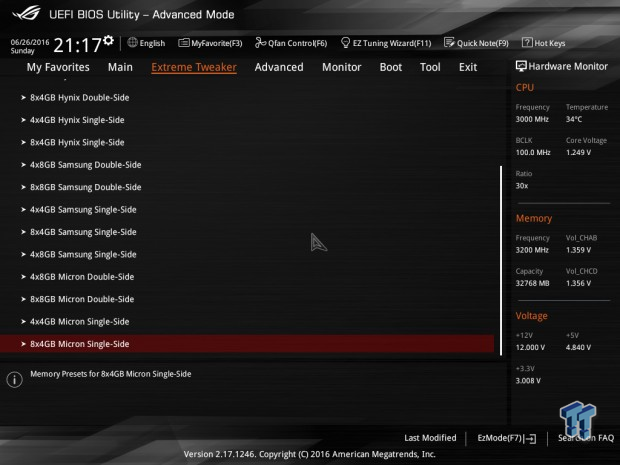This screenshot has width=620, height=465.
Task: Click the Hardware Monitor display icon
Action: click(521, 66)
